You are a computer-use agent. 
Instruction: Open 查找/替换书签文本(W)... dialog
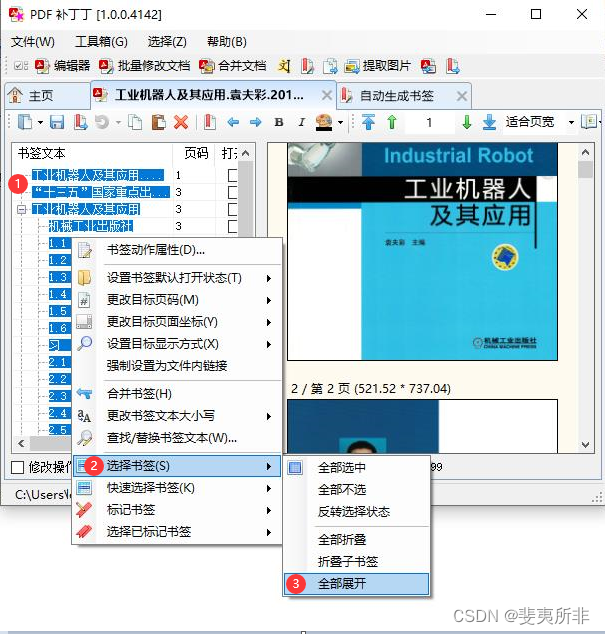tap(178, 438)
